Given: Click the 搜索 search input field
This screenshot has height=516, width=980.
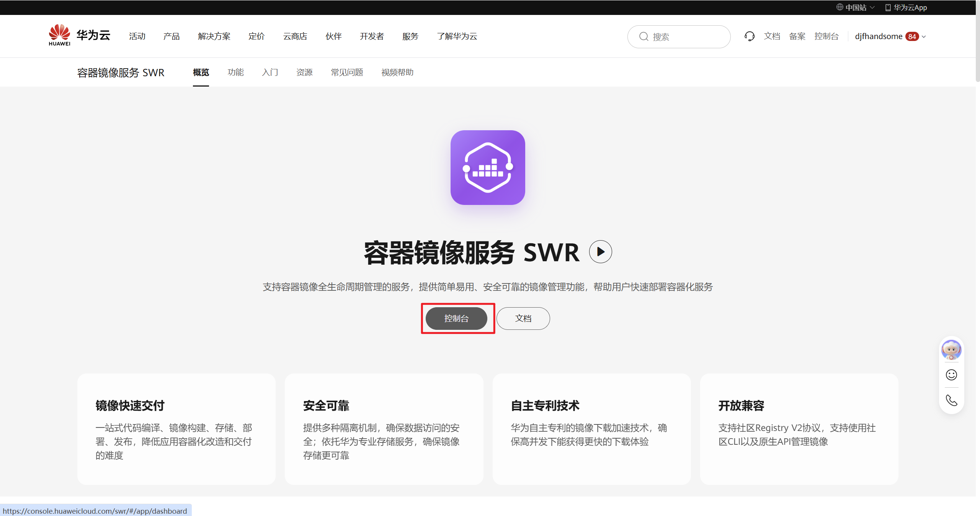Looking at the screenshot, I should 679,37.
